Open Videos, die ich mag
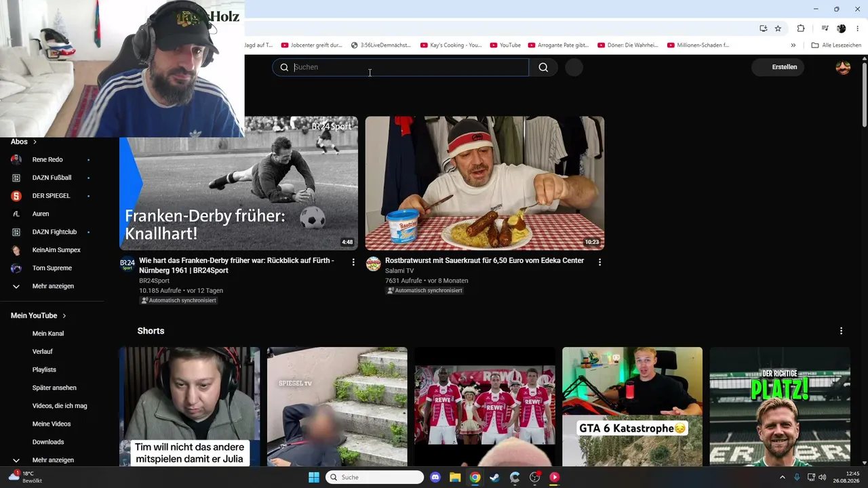The image size is (868, 488). [x=60, y=405]
